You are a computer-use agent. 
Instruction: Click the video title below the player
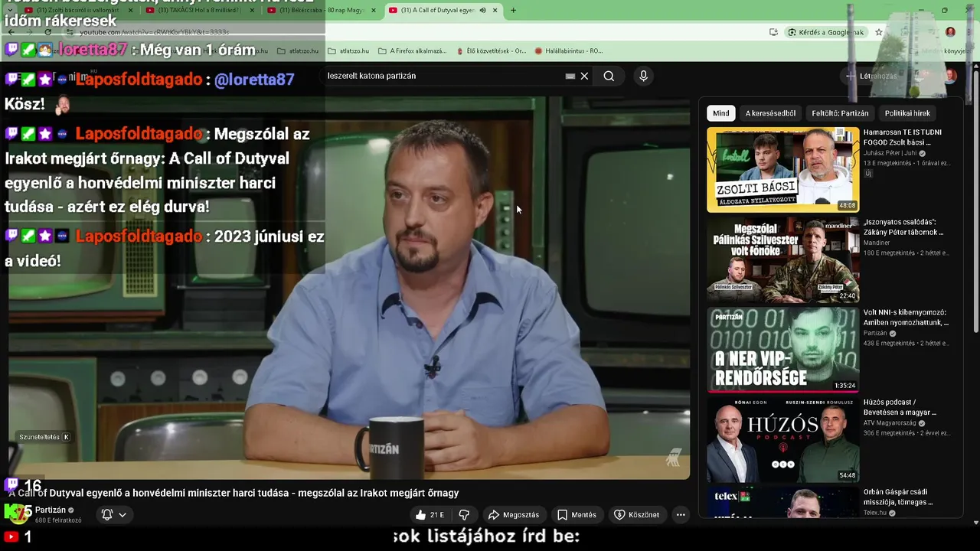point(234,493)
